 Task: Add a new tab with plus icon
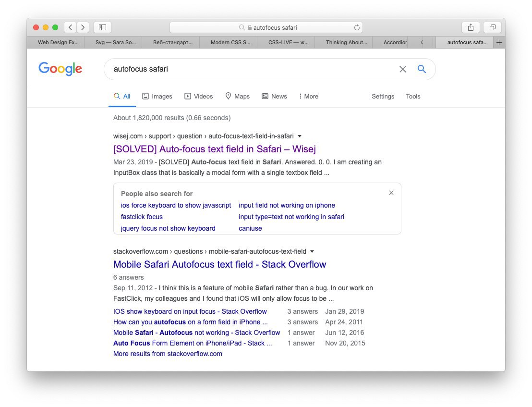pos(499,42)
